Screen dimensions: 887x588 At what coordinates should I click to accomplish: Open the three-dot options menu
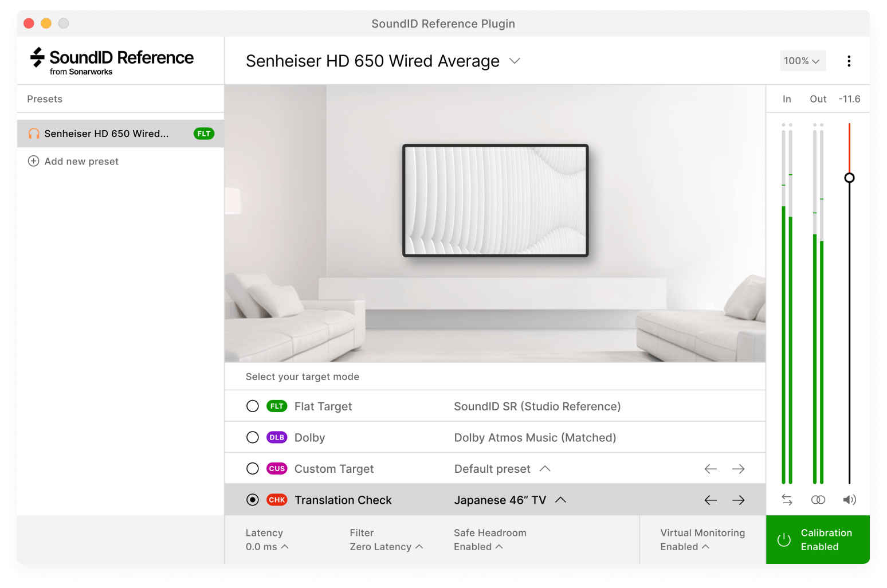click(x=849, y=61)
